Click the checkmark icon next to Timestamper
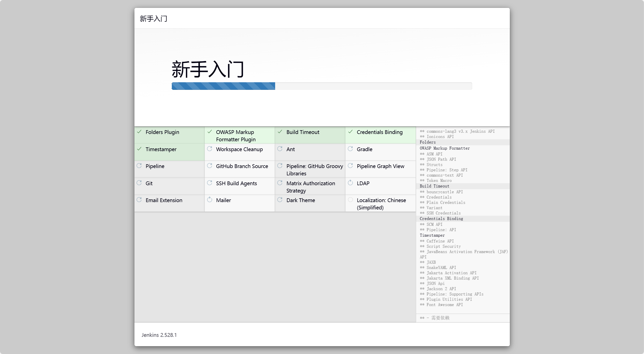 (139, 149)
